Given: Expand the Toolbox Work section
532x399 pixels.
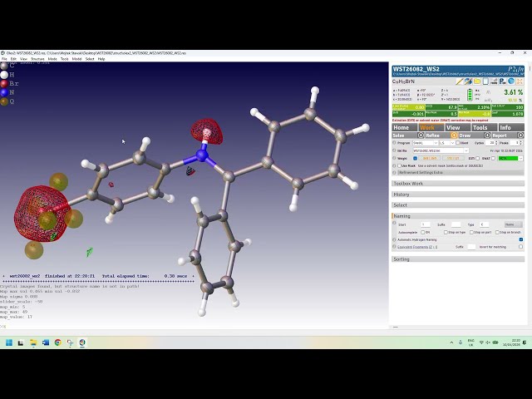Looking at the screenshot, I should pos(458,184).
